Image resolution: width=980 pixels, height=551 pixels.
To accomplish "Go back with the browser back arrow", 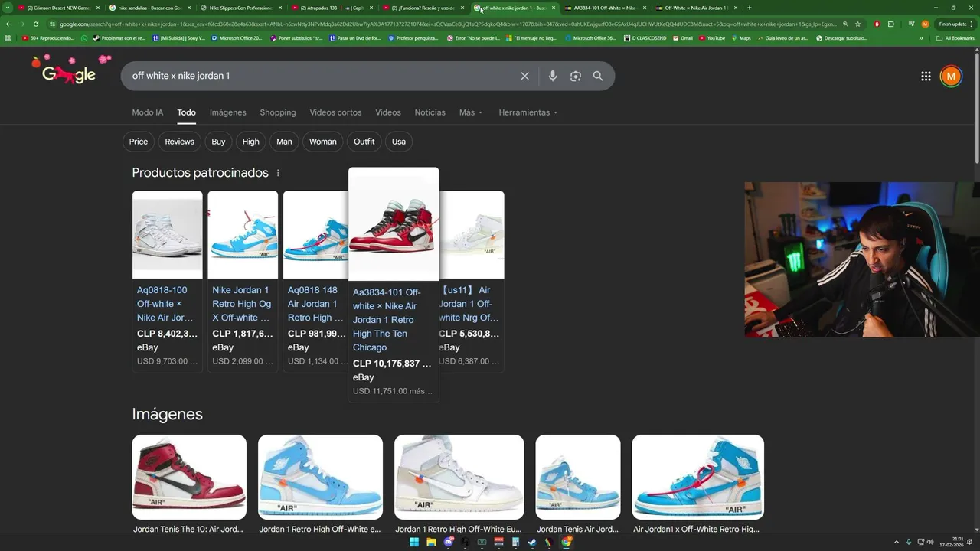I will pyautogui.click(x=8, y=24).
